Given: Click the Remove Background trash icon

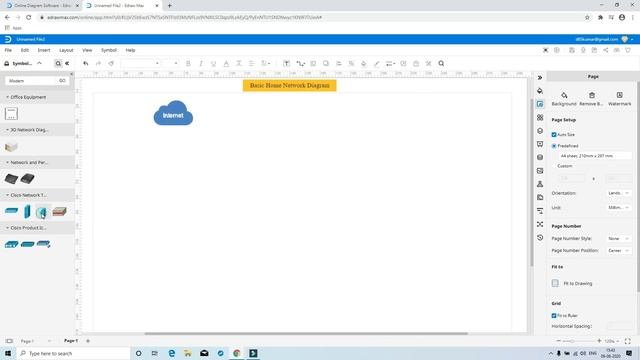Looking at the screenshot, I should (x=592, y=95).
